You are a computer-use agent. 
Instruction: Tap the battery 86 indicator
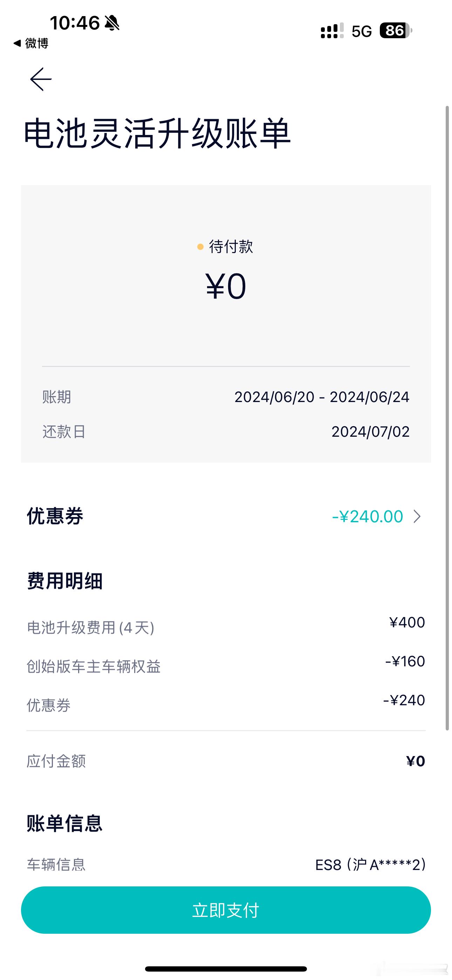pyautogui.click(x=396, y=30)
